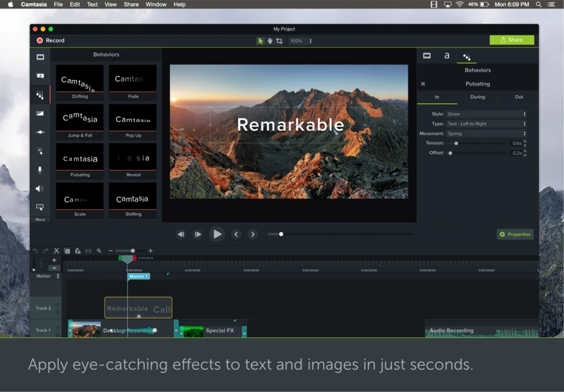564x392 pixels.
Task: Click the green Share button
Action: [x=512, y=40]
